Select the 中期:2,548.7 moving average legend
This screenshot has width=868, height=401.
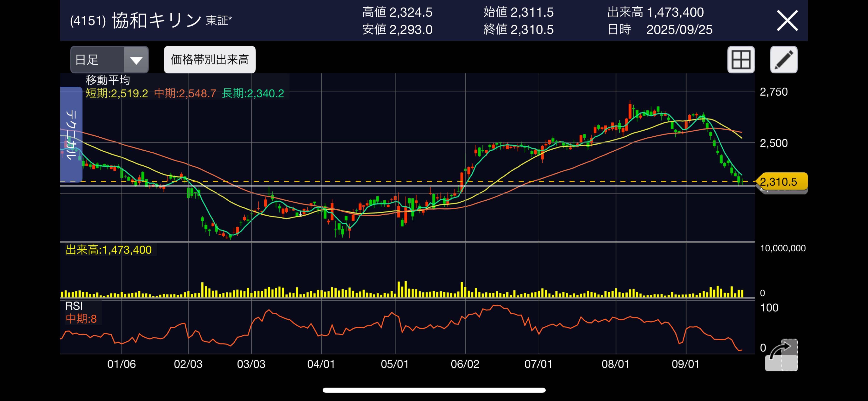point(185,93)
